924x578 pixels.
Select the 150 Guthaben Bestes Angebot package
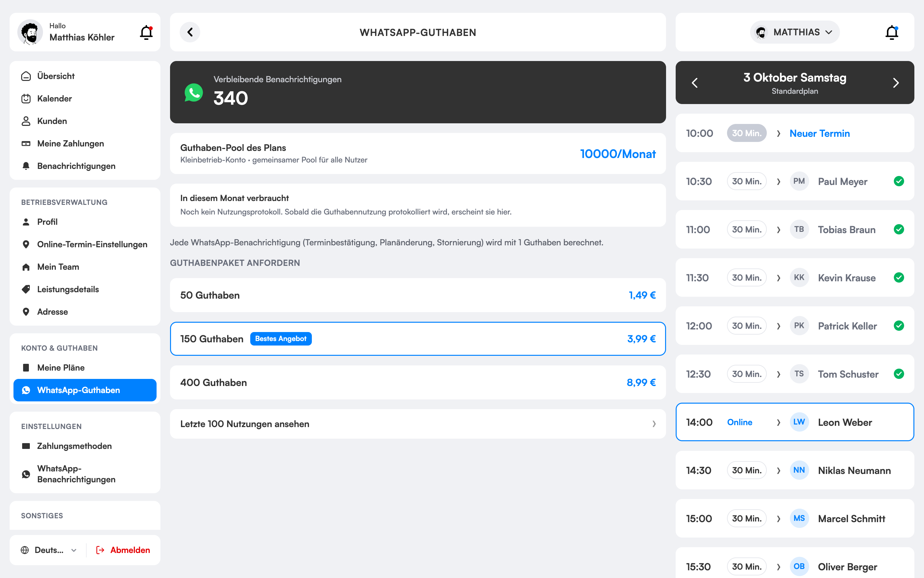click(x=418, y=339)
